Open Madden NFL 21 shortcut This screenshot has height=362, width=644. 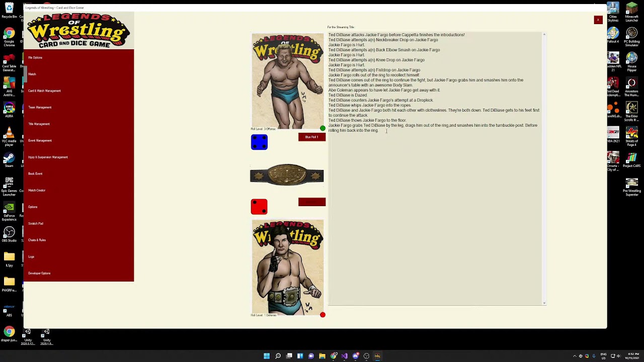613,62
